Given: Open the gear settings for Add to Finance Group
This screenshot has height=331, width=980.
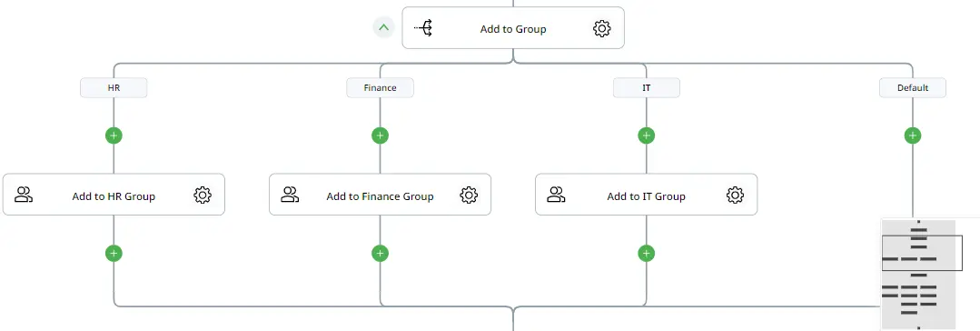Looking at the screenshot, I should (469, 196).
